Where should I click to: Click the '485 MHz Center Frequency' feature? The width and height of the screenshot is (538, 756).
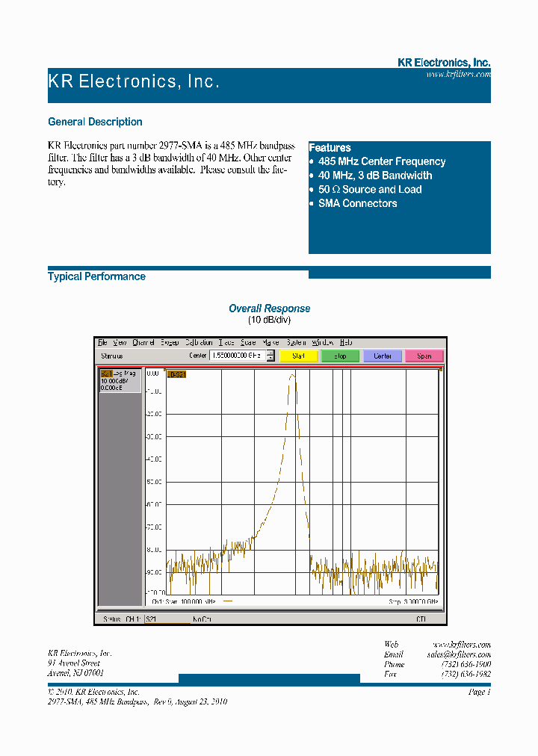(x=382, y=161)
